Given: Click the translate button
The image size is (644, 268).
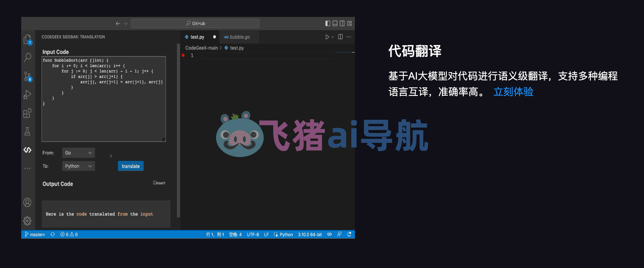Looking at the screenshot, I should [131, 166].
